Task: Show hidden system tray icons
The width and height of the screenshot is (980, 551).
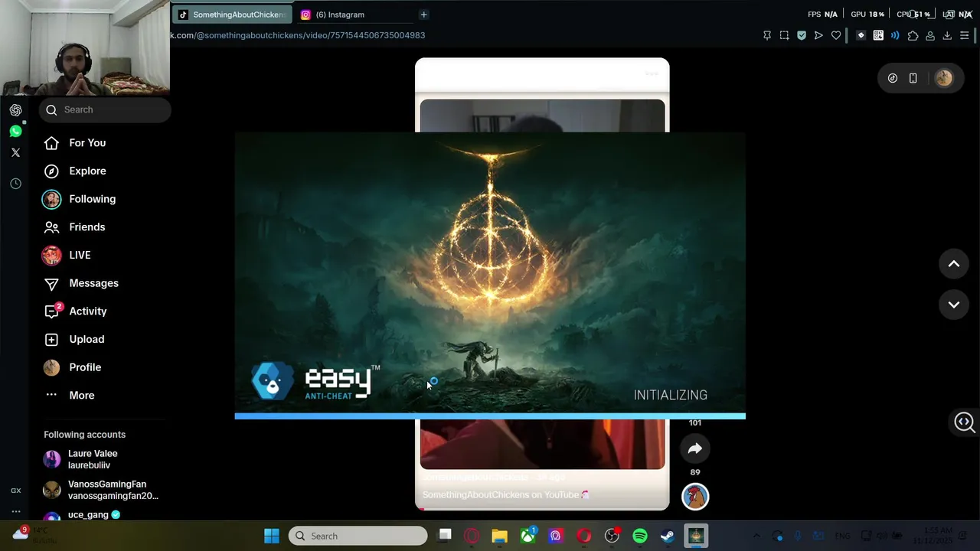Action: (x=756, y=536)
